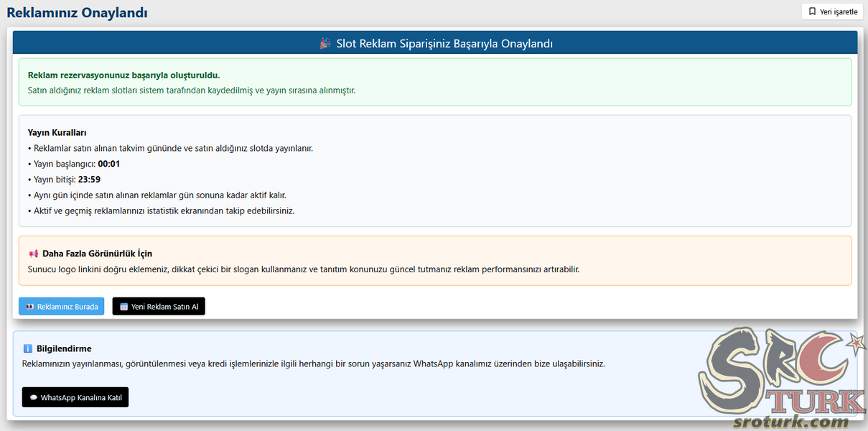This screenshot has width=868, height=431.
Task: Select the Reklamınız Onaylandı page heading
Action: (x=77, y=12)
